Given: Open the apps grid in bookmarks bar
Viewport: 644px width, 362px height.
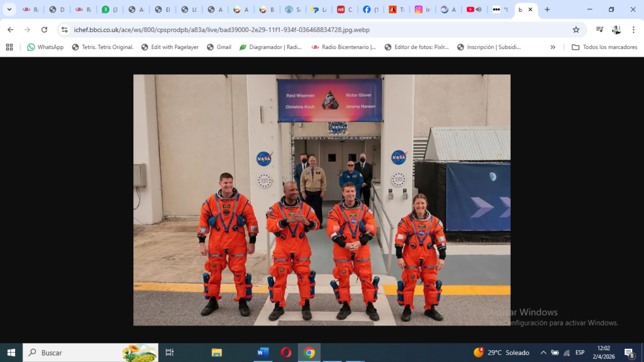Looking at the screenshot, I should (x=9, y=47).
